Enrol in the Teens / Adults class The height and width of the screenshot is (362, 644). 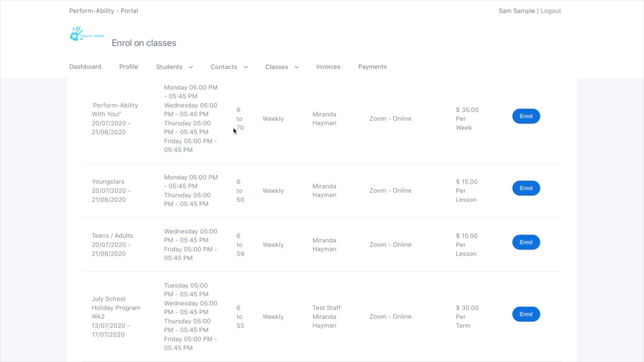(x=526, y=242)
